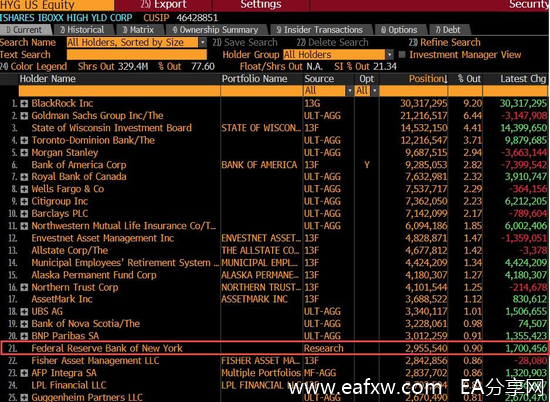
Task: Click Municipal Employees' Retirement System row
Action: (x=125, y=263)
